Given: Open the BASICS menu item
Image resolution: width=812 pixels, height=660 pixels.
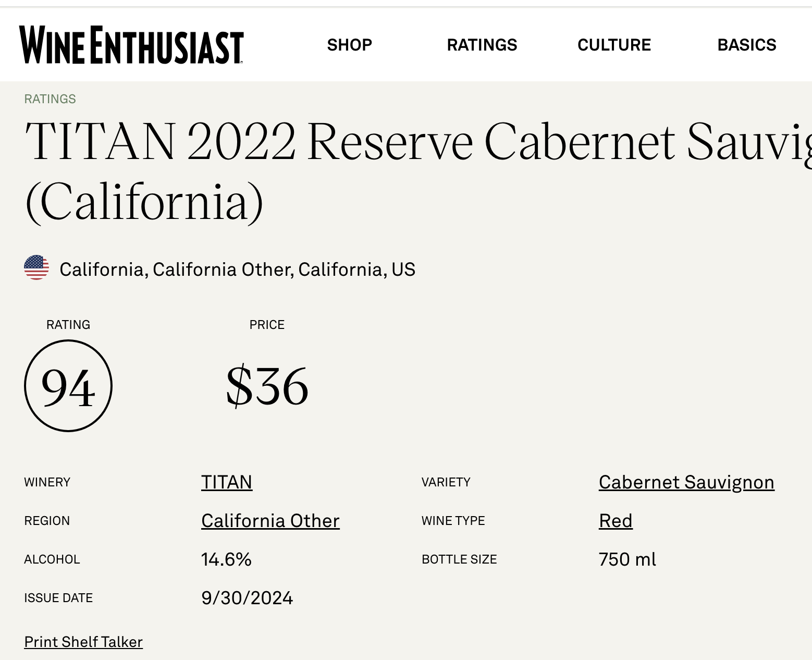Looking at the screenshot, I should click(746, 45).
